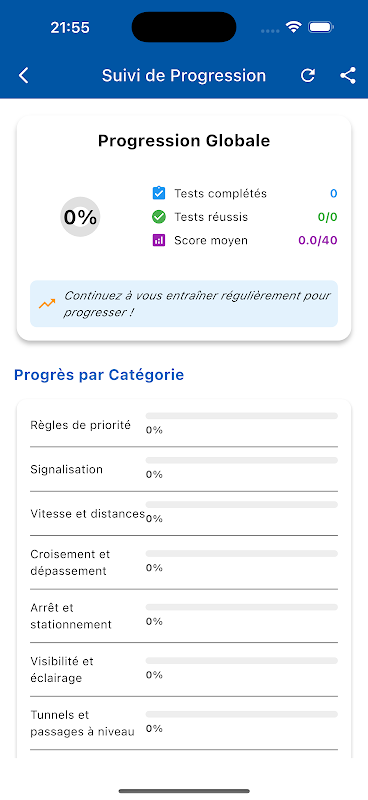Select the Visibilité et éclairage row

coord(184,669)
